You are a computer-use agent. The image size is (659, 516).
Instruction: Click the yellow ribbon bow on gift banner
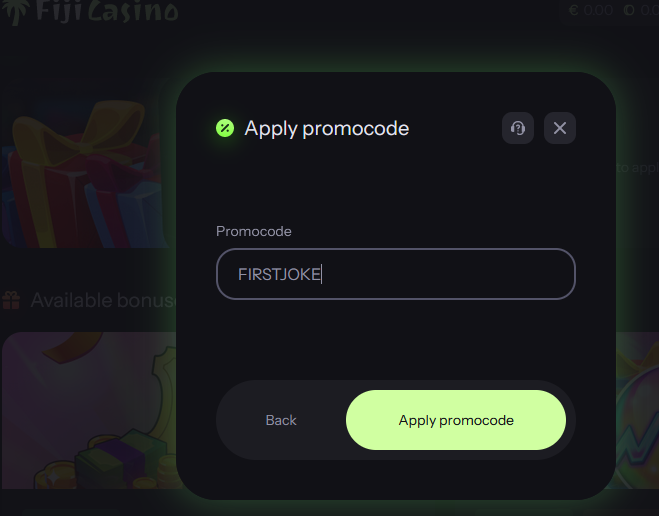point(82,128)
